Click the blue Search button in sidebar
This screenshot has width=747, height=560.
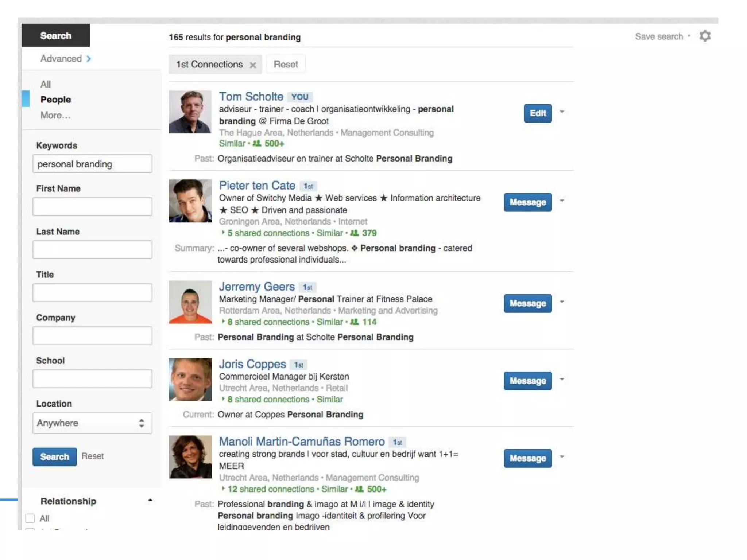[x=54, y=456]
